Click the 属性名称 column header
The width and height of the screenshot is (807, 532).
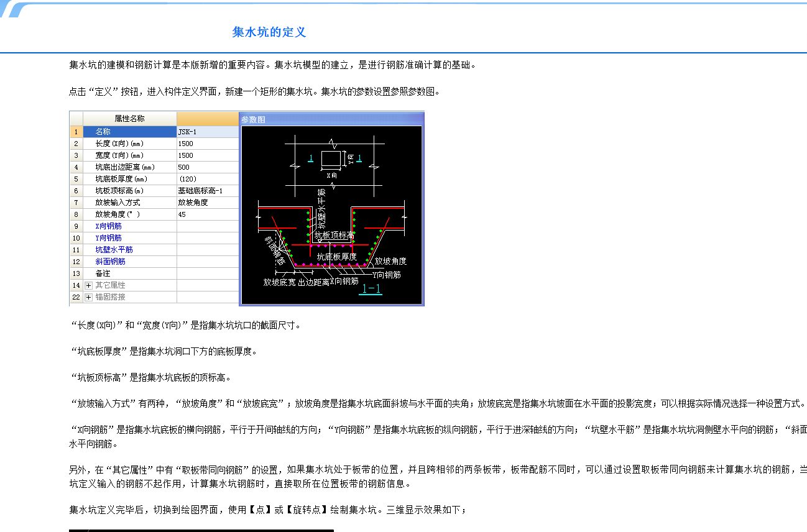[x=129, y=119]
